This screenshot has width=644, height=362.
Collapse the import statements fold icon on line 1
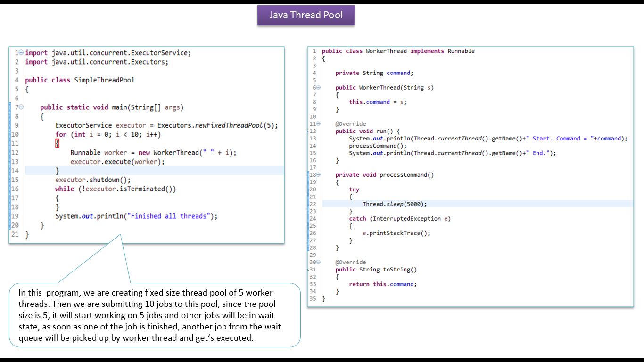[20, 53]
